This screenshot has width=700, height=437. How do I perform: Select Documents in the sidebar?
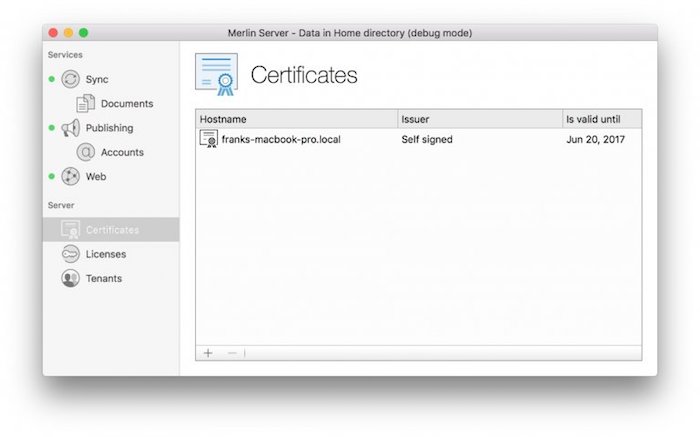(x=127, y=104)
